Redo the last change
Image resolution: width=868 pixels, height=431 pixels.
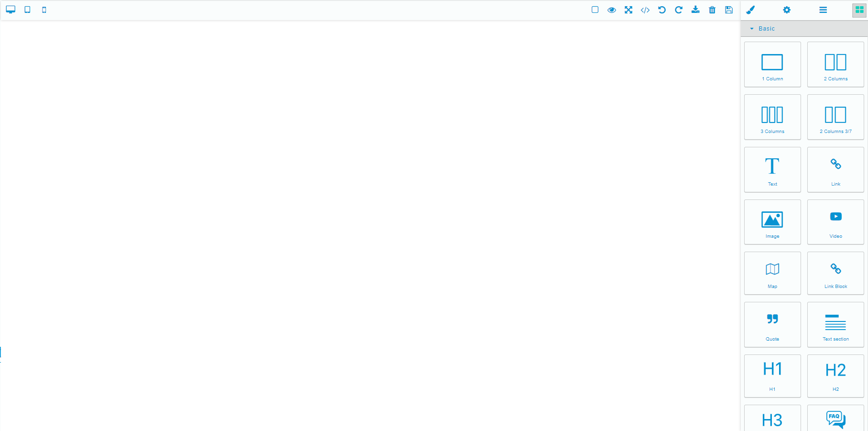[x=679, y=10]
